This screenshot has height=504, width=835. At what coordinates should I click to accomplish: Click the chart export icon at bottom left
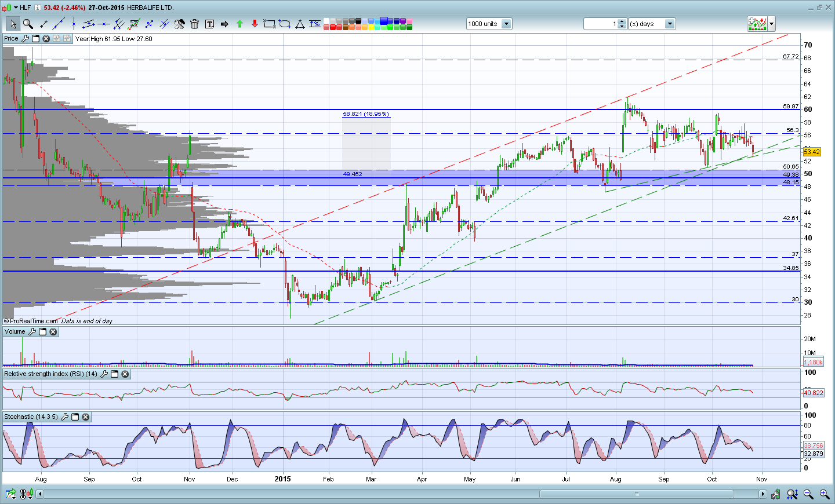pos(11,494)
